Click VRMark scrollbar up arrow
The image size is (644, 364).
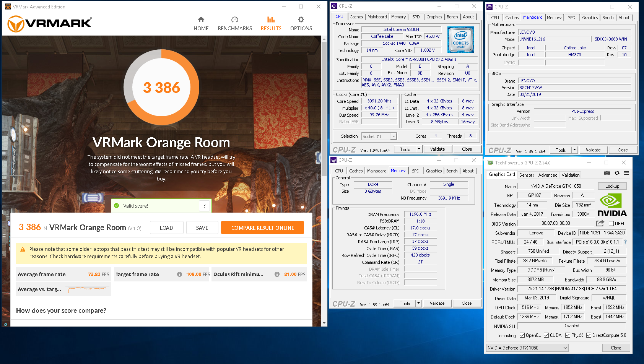pyautogui.click(x=324, y=39)
